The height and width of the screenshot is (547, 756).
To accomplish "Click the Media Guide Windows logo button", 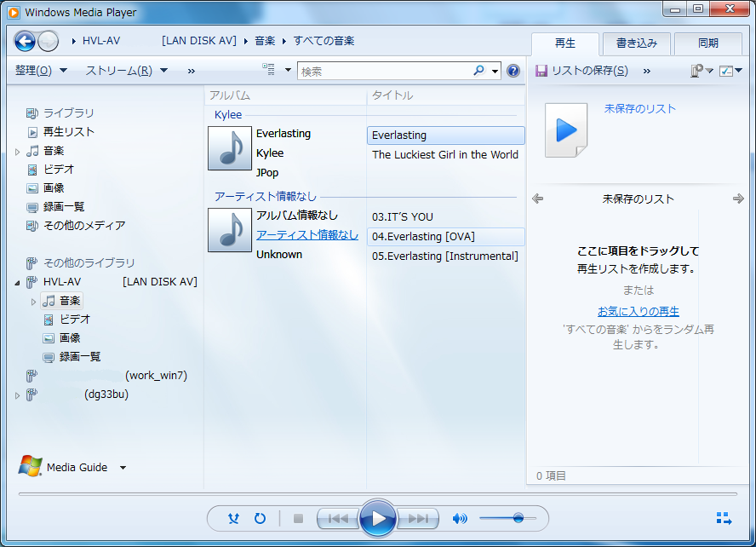I will point(30,466).
